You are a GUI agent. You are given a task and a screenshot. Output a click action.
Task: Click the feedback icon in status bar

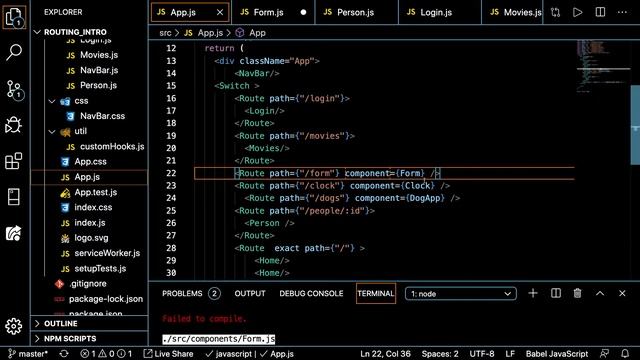point(604,353)
